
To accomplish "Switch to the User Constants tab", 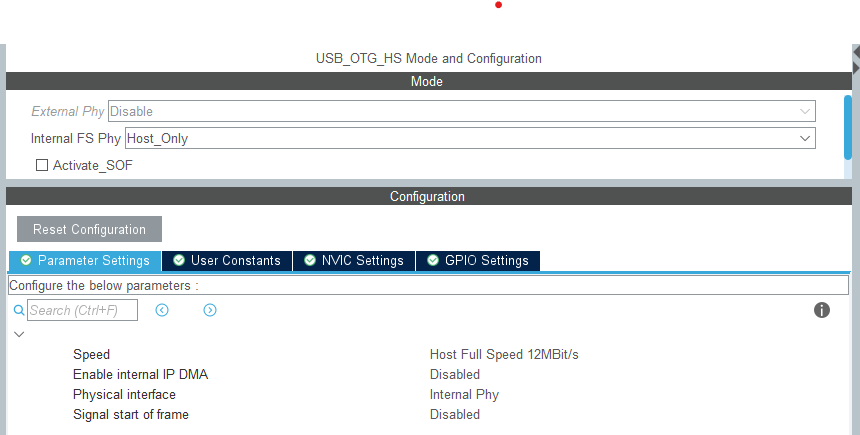I will 227,261.
